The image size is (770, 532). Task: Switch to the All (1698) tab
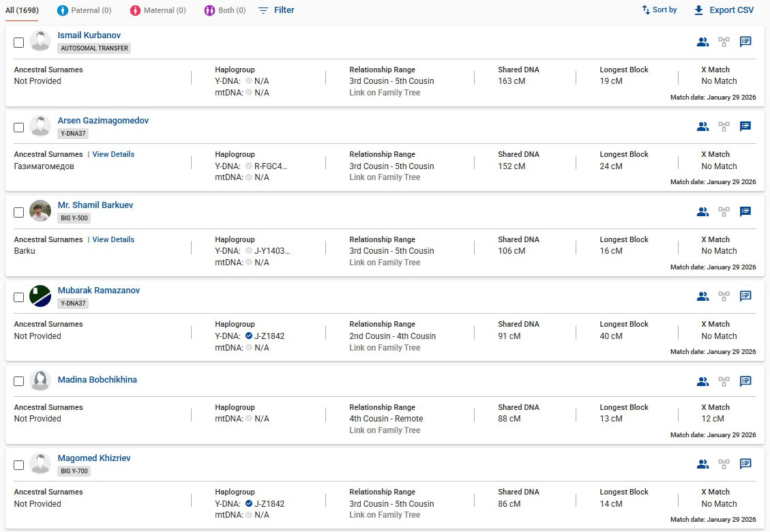22,10
